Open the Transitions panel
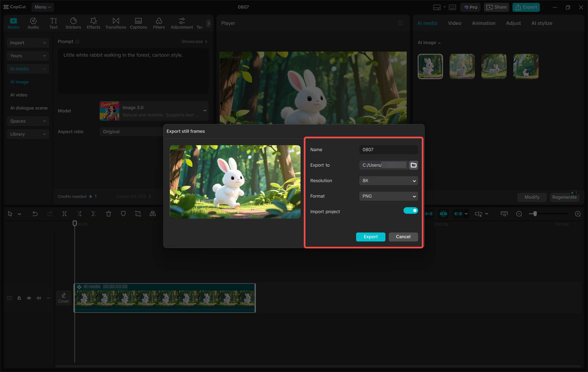Image resolution: width=588 pixels, height=372 pixels. [x=116, y=23]
